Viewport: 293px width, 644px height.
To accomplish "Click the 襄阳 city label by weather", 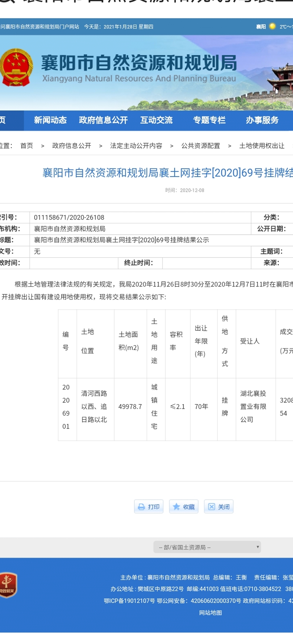I will 261,27.
